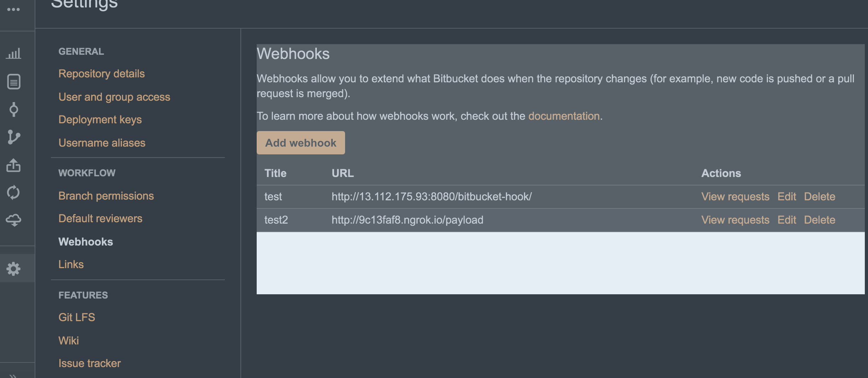868x378 pixels.
Task: Edit the test2 webhook
Action: (x=787, y=220)
